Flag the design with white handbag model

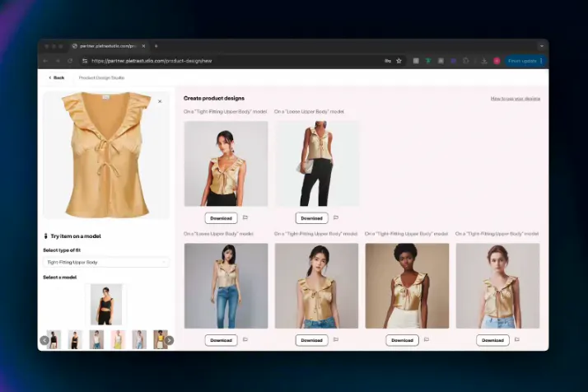coord(336,217)
